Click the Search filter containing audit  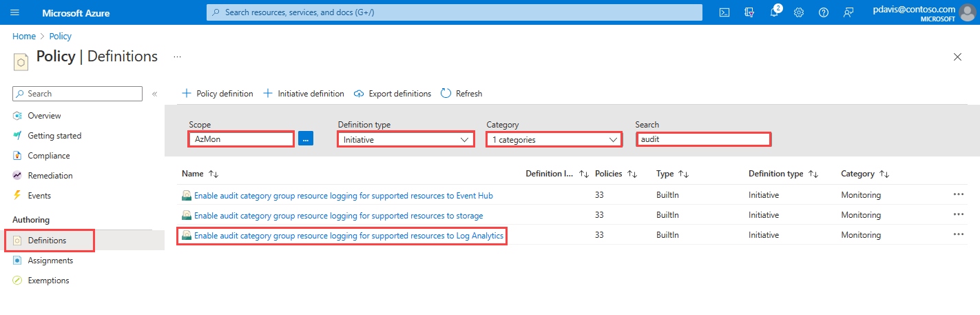point(703,139)
